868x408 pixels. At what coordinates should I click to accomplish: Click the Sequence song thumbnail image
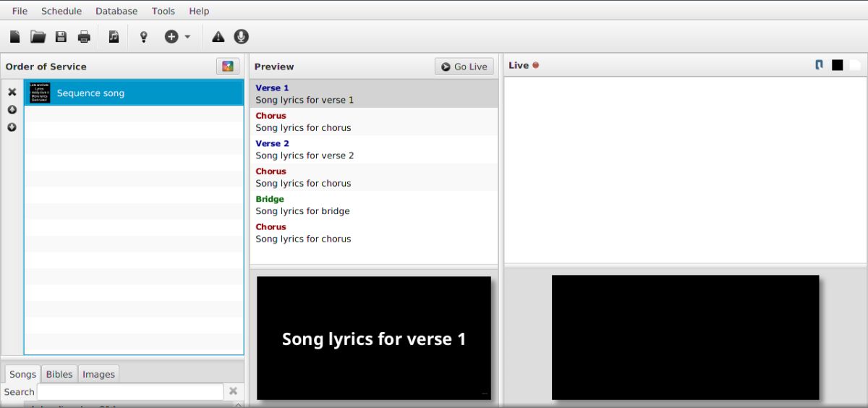point(40,93)
